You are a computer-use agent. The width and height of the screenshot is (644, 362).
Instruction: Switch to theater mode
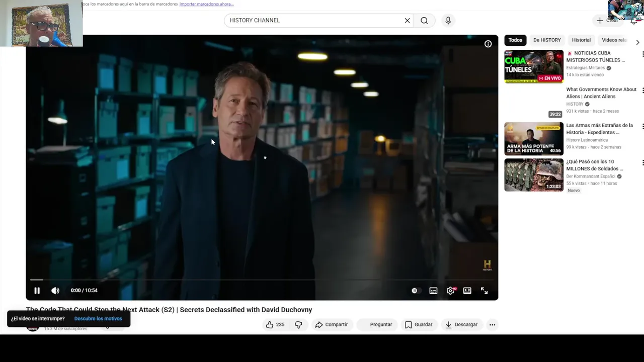coord(467,291)
